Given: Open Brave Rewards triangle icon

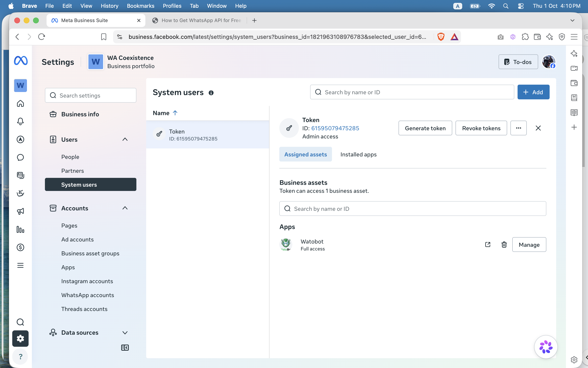Looking at the screenshot, I should [x=454, y=37].
